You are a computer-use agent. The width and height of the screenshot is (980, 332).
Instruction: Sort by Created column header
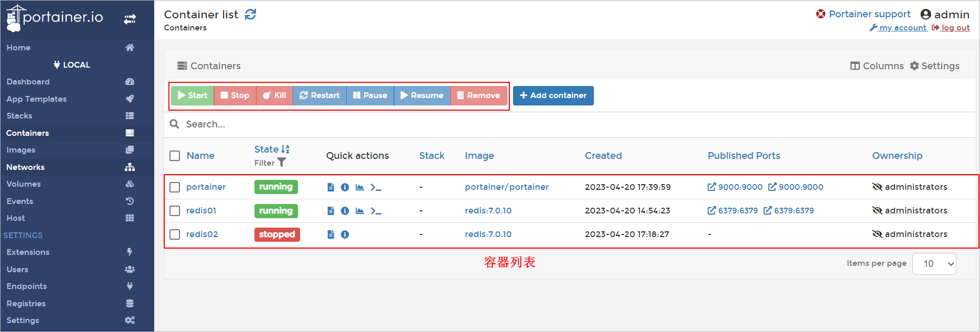[x=603, y=156]
